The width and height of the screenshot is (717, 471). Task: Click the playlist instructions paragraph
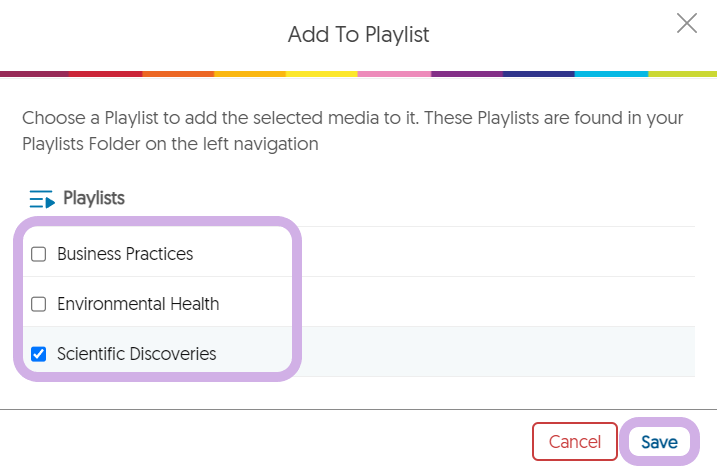(x=352, y=131)
